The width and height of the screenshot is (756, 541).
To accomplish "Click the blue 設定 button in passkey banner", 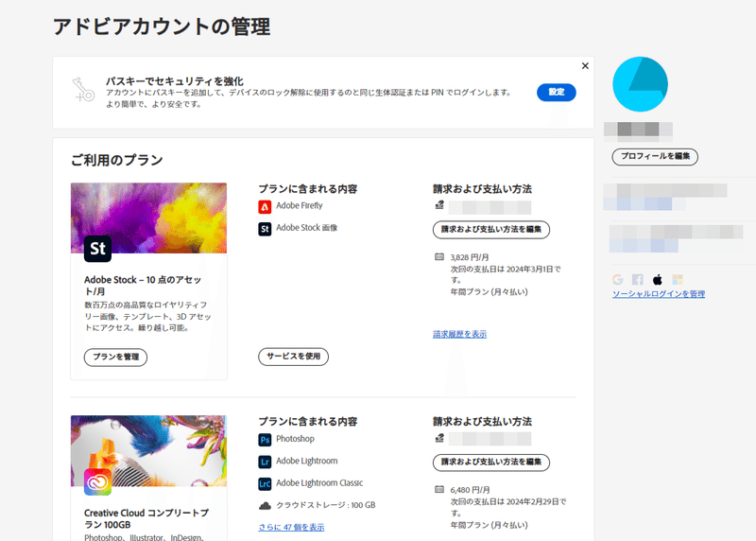I will tap(557, 92).
